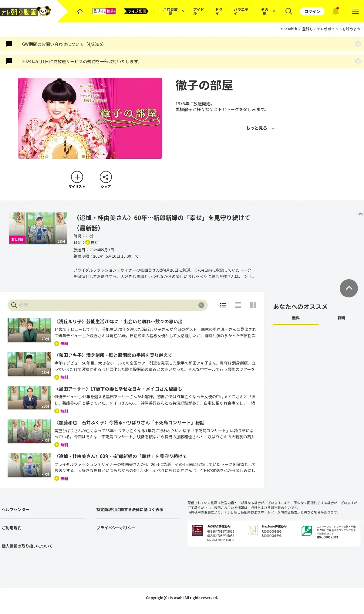The height and width of the screenshot is (614, 364).
Task: Select 有料 recommendations tab
Action: [341, 318]
